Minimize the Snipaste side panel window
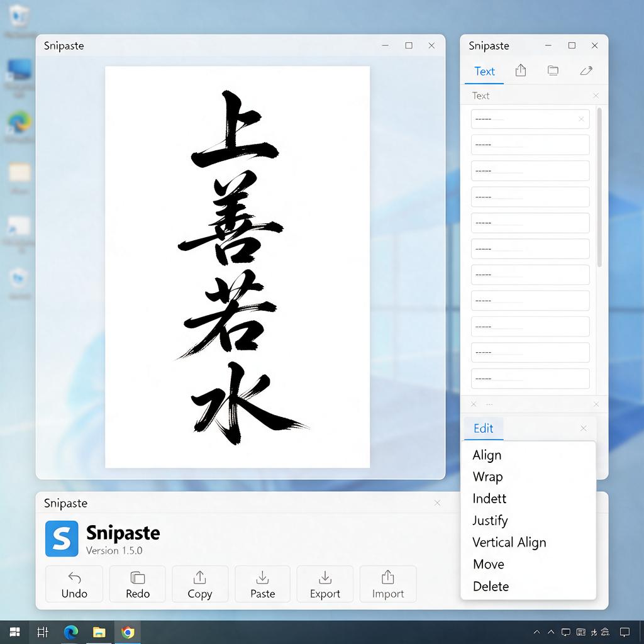The width and height of the screenshot is (644, 644). 548,45
